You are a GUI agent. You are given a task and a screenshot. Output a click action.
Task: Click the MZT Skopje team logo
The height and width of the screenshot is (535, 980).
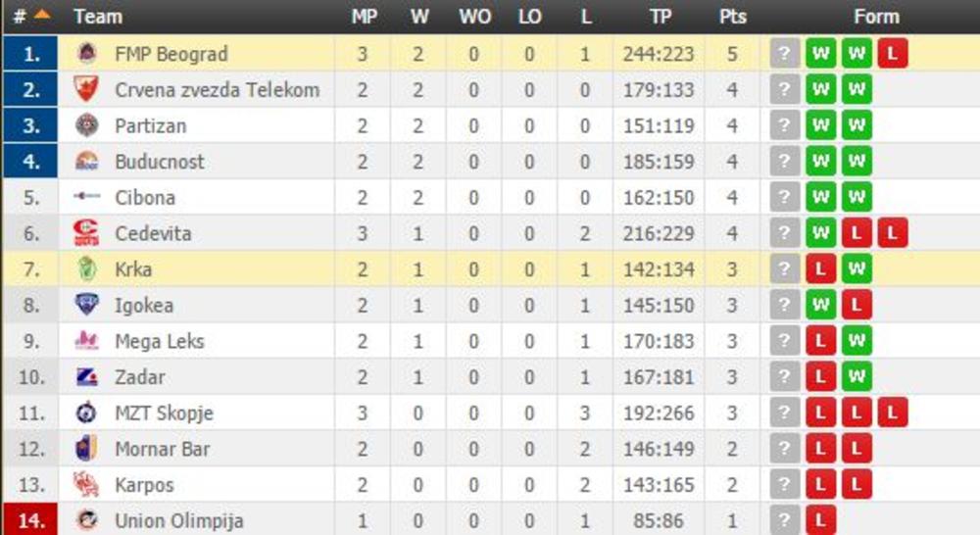86,413
